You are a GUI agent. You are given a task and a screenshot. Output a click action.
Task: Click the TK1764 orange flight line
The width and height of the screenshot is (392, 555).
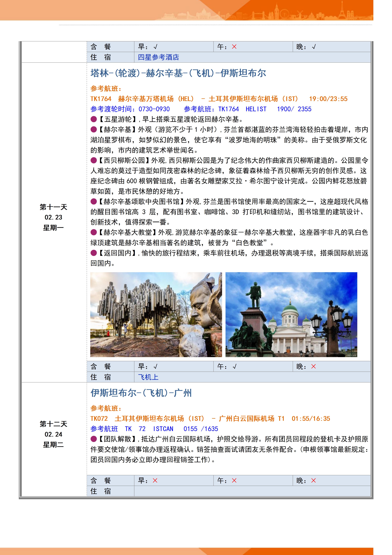click(219, 99)
